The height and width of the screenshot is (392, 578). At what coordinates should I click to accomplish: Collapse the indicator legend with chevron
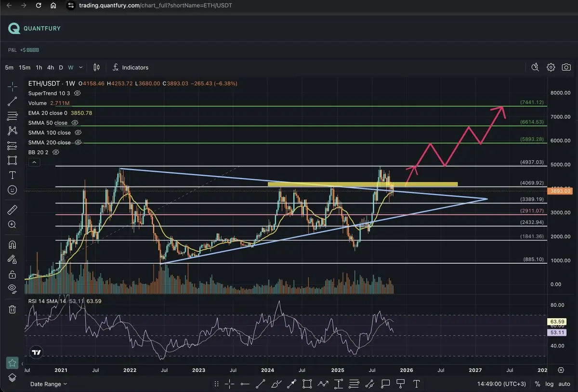(34, 163)
